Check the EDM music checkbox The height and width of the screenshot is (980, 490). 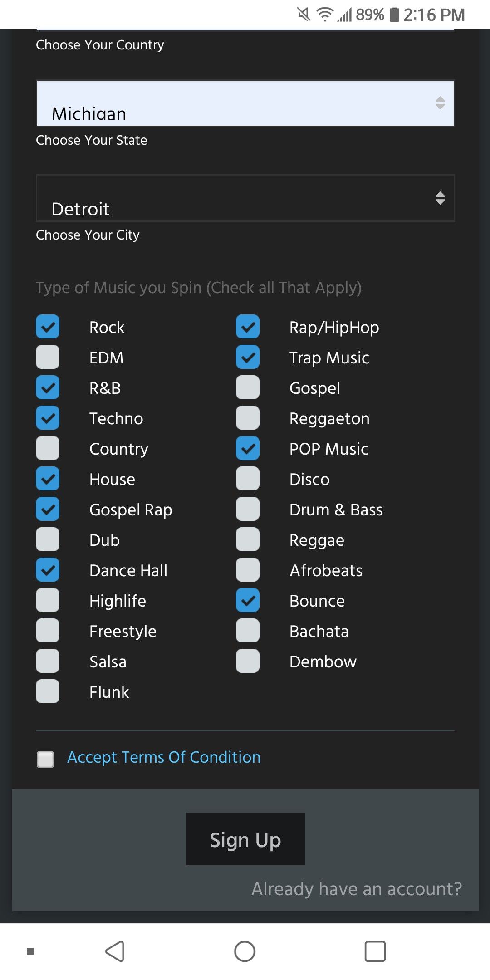[x=48, y=357]
